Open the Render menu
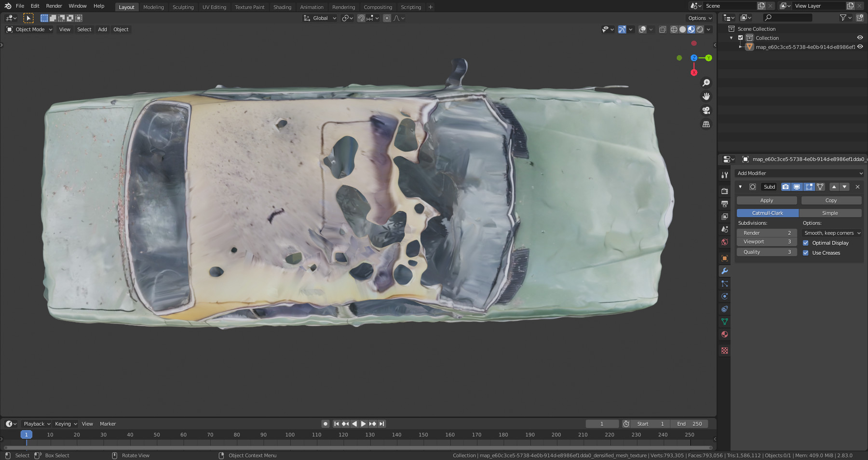868x460 pixels. 54,6
